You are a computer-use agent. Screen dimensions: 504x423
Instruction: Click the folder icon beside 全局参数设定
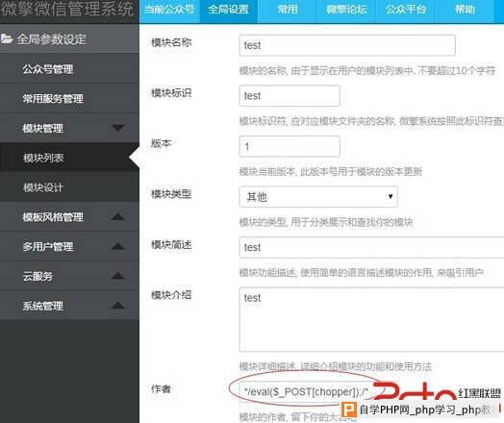click(7, 38)
